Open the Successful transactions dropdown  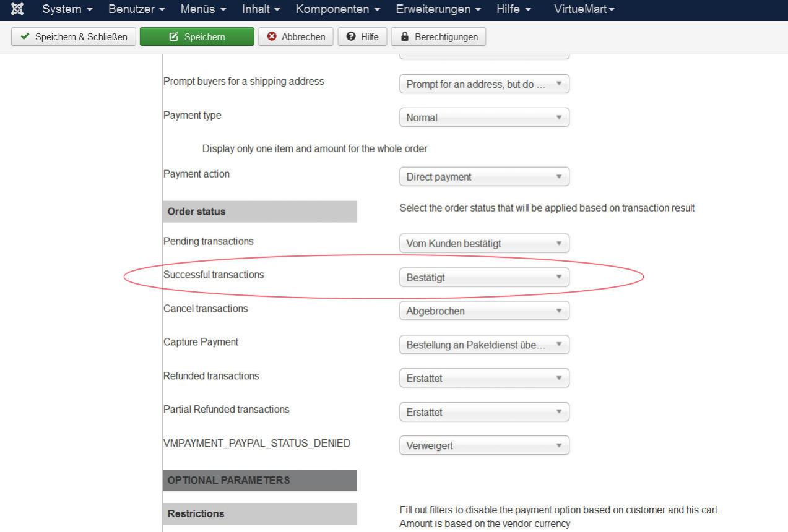[484, 278]
